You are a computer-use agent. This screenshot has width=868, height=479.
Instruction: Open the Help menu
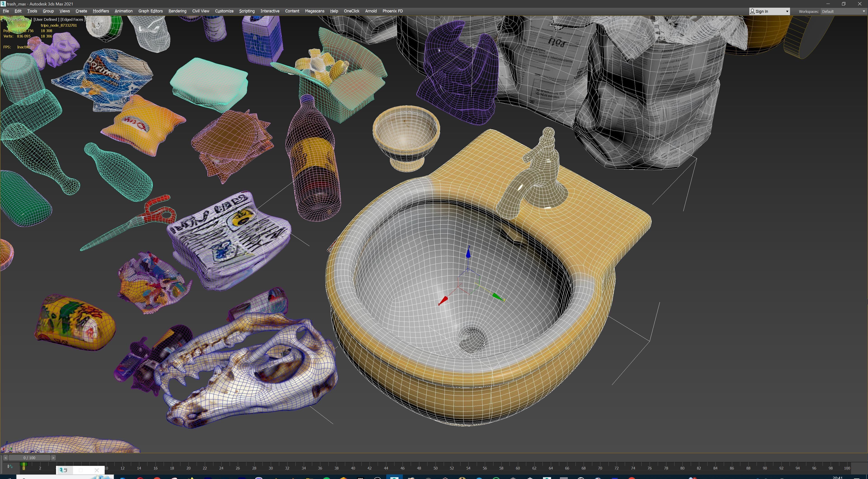[334, 11]
